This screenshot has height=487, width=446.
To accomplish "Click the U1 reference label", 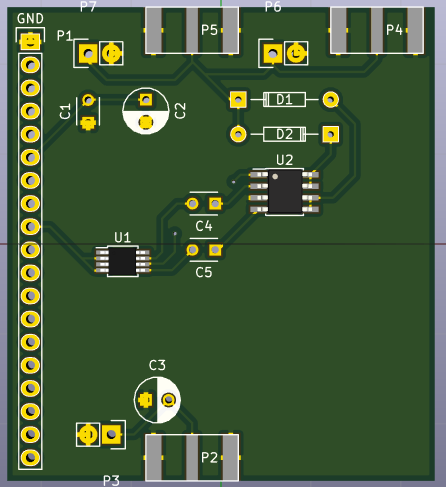I will point(122,238).
